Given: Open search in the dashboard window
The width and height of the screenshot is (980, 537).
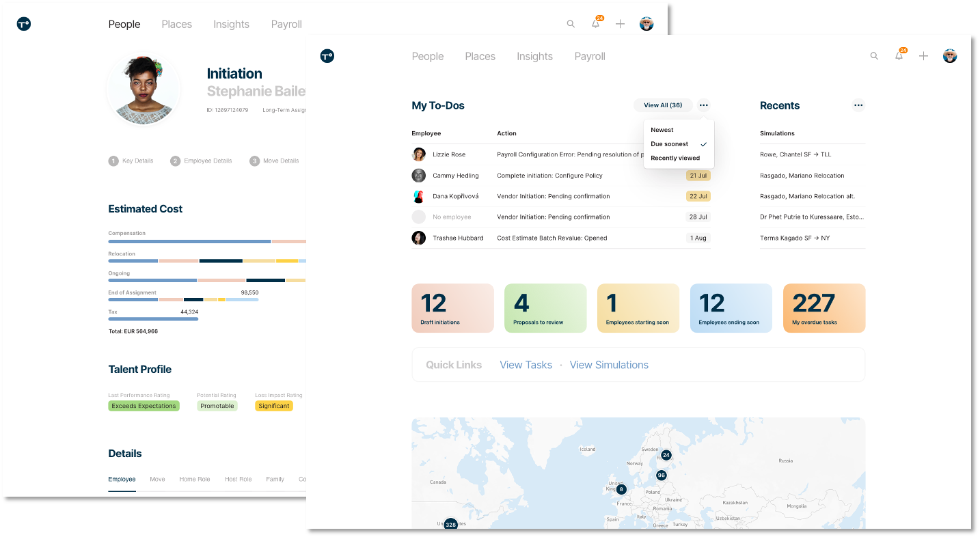Looking at the screenshot, I should (x=875, y=56).
